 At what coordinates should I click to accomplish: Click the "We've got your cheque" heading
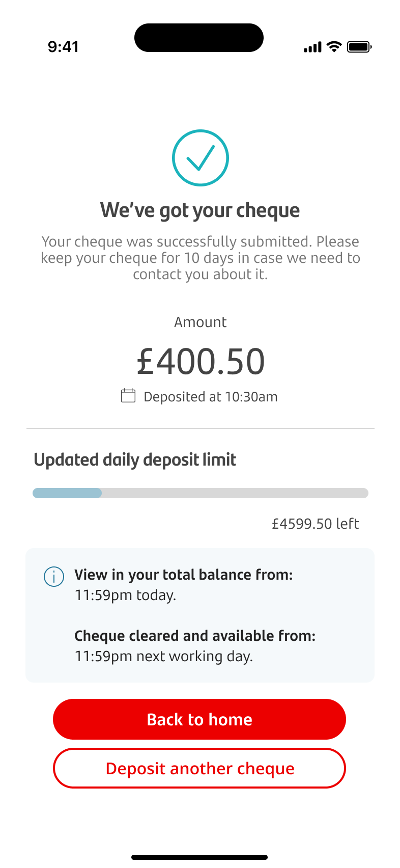point(200,210)
